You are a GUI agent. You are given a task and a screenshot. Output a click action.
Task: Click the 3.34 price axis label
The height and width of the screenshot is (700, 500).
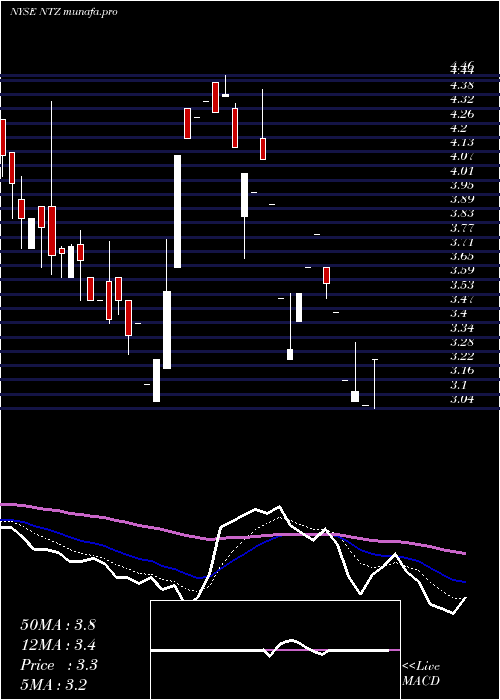[x=462, y=328]
